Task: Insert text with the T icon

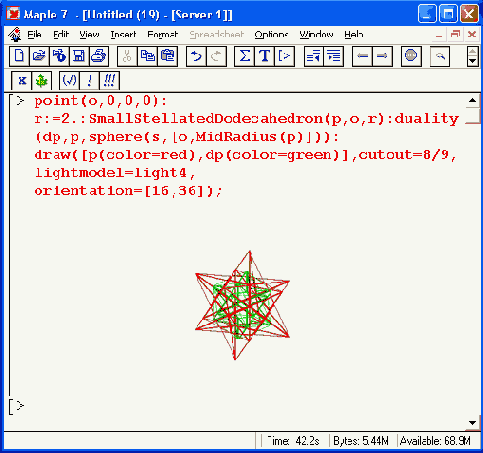Action: point(264,56)
